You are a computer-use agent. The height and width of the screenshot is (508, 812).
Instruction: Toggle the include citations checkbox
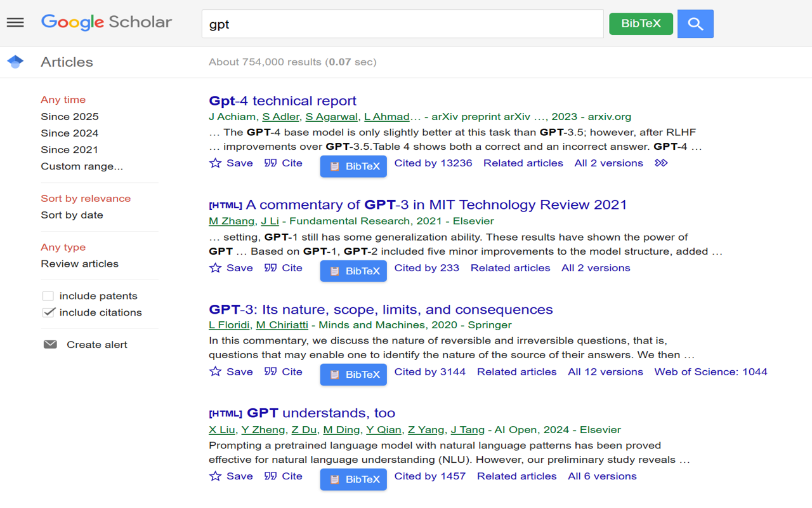coord(48,312)
